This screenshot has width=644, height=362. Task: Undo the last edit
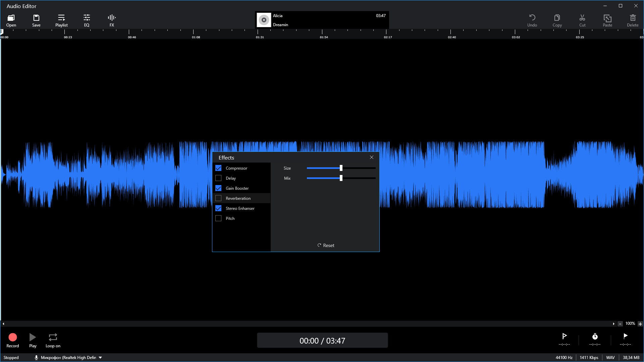coord(532,20)
